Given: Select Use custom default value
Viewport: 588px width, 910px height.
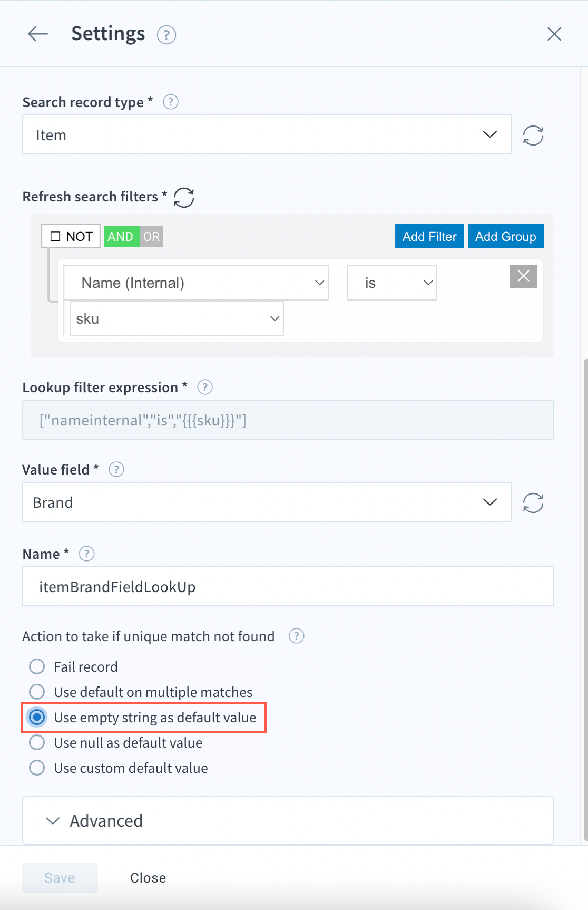Looking at the screenshot, I should (37, 768).
